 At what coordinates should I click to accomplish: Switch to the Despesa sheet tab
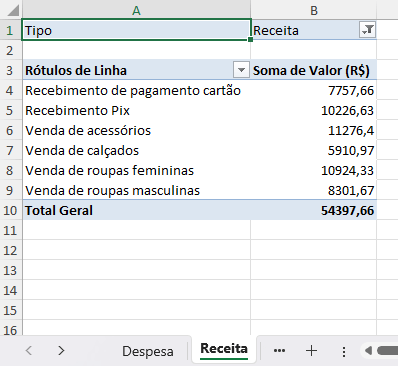point(148,351)
